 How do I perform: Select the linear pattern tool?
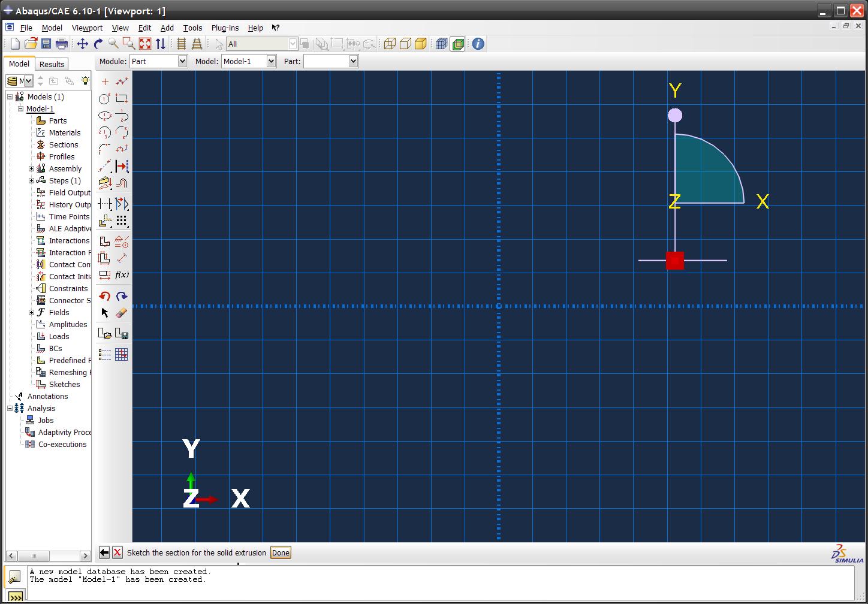[x=122, y=221]
